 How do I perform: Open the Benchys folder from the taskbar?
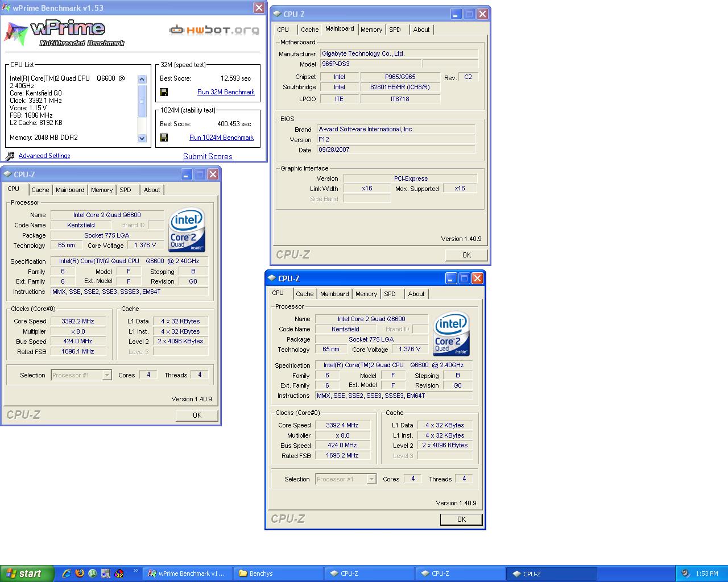pyautogui.click(x=278, y=573)
